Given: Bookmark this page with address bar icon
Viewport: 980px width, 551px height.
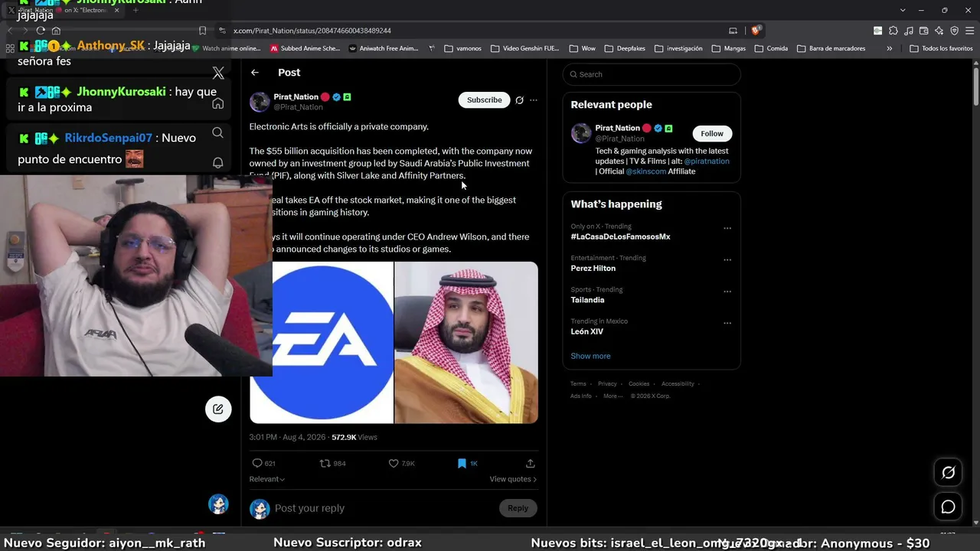Looking at the screenshot, I should 202,31.
